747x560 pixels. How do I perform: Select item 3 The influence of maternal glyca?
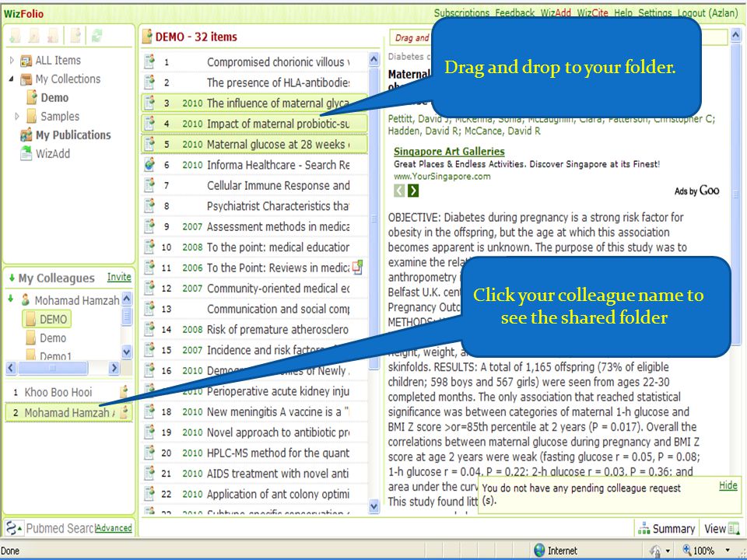click(254, 103)
